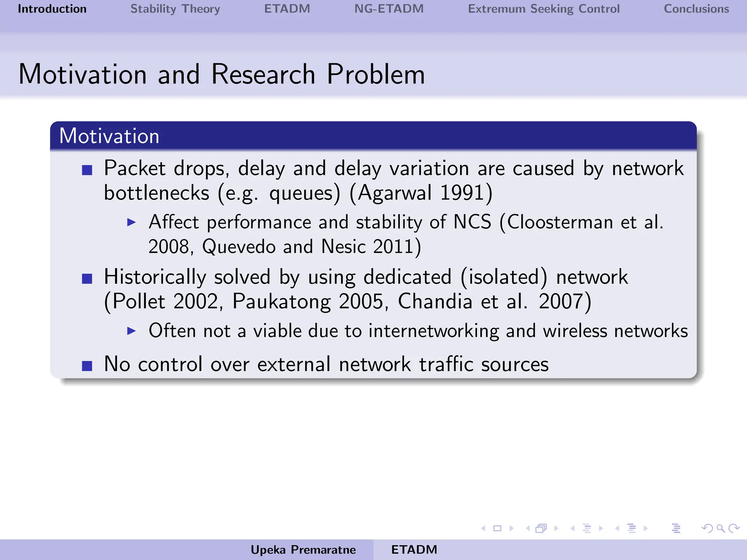
Task: Click the presentation outline icon
Action: click(676, 528)
